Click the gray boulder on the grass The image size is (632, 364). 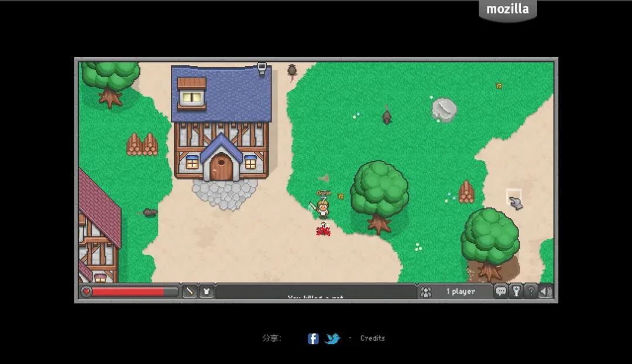[x=444, y=109]
